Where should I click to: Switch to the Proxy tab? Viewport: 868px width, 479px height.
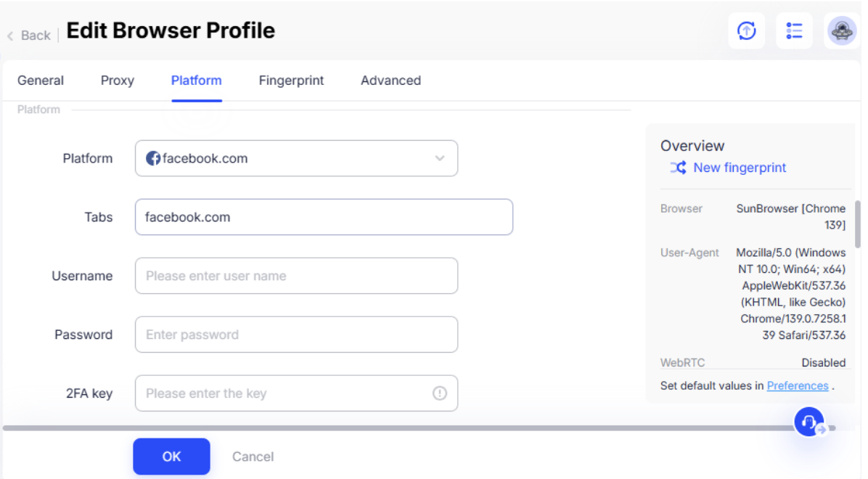coord(117,81)
